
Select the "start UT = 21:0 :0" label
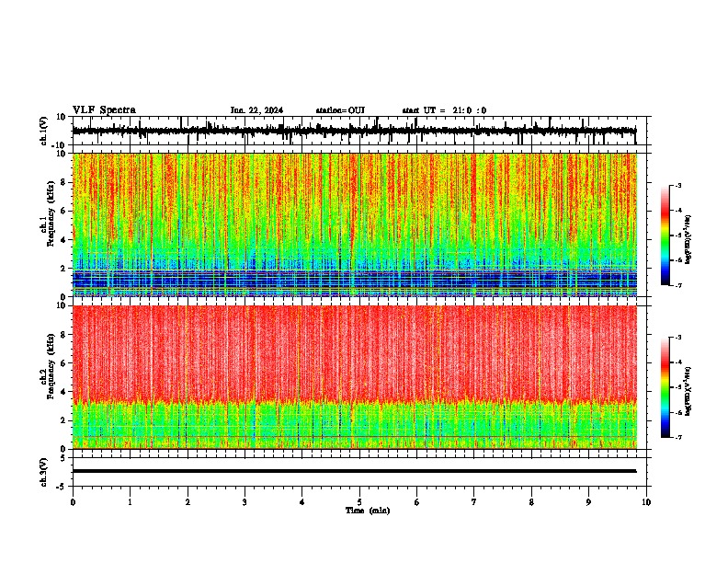pyautogui.click(x=444, y=110)
